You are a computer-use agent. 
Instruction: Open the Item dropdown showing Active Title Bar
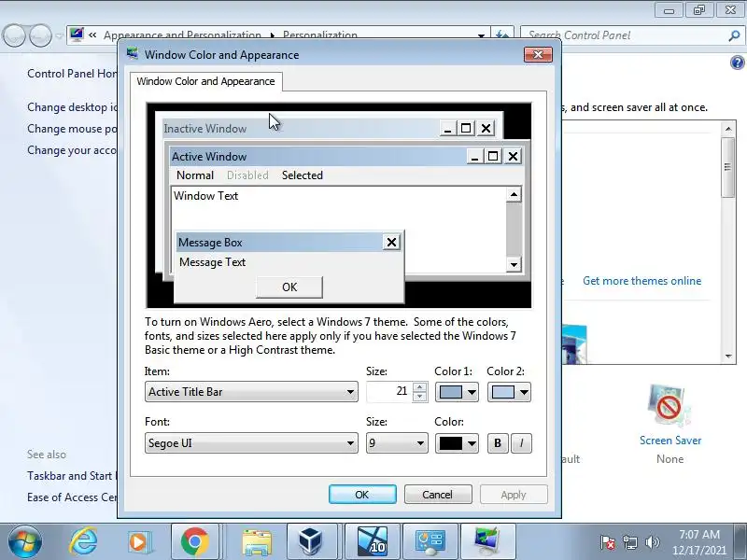[251, 392]
